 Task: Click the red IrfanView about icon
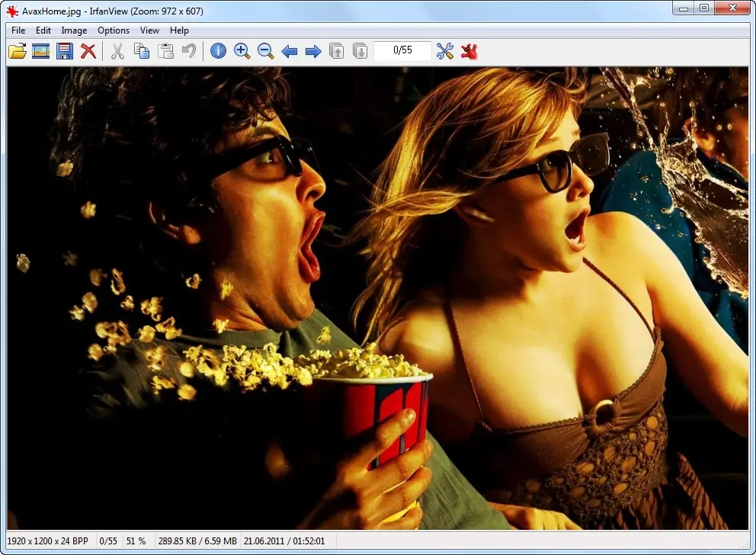[x=469, y=51]
